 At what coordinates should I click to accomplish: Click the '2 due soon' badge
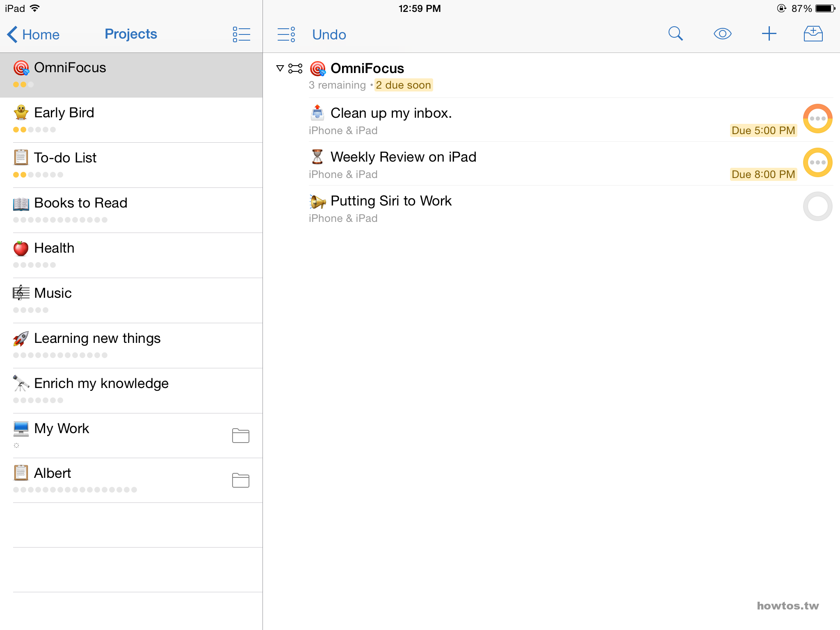[x=404, y=85]
